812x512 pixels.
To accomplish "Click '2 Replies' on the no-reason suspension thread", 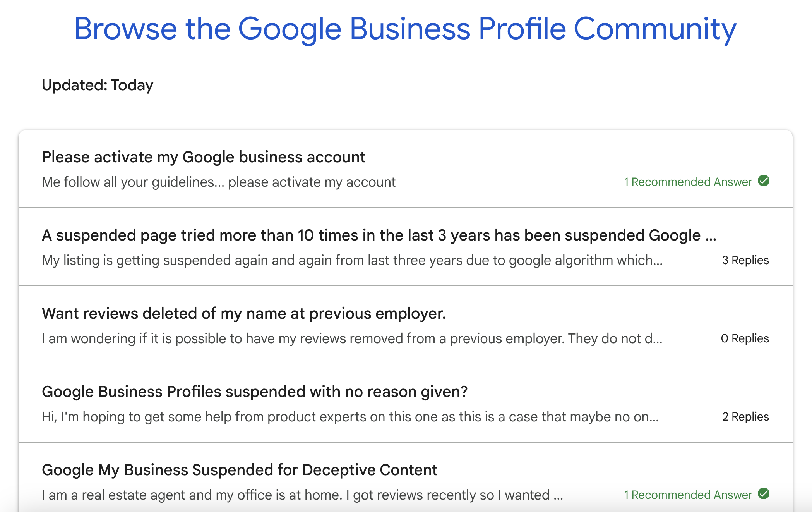I will click(745, 417).
